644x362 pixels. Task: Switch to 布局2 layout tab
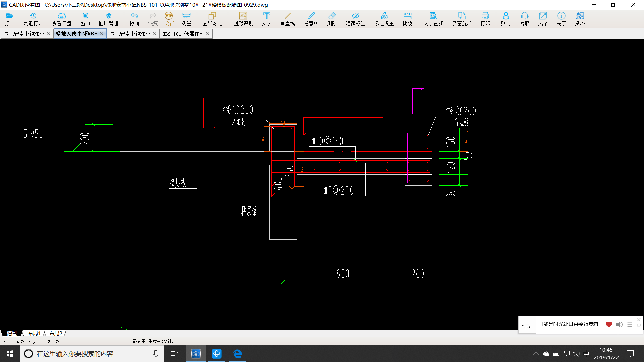56,333
